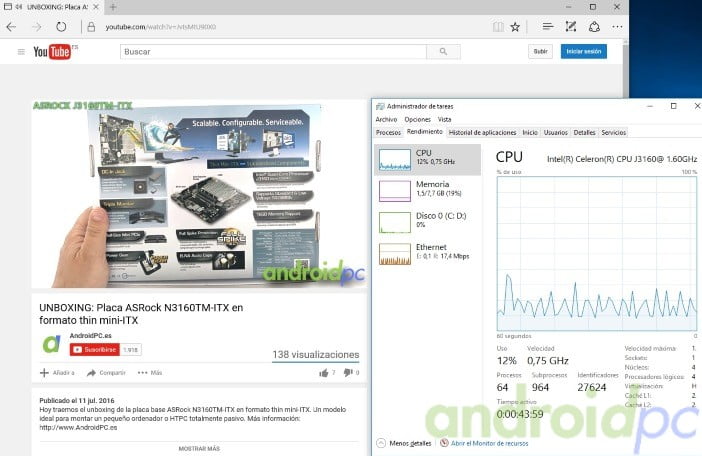This screenshot has height=456, width=702.
Task: Click the YouTube search magnifier button
Action: (443, 51)
